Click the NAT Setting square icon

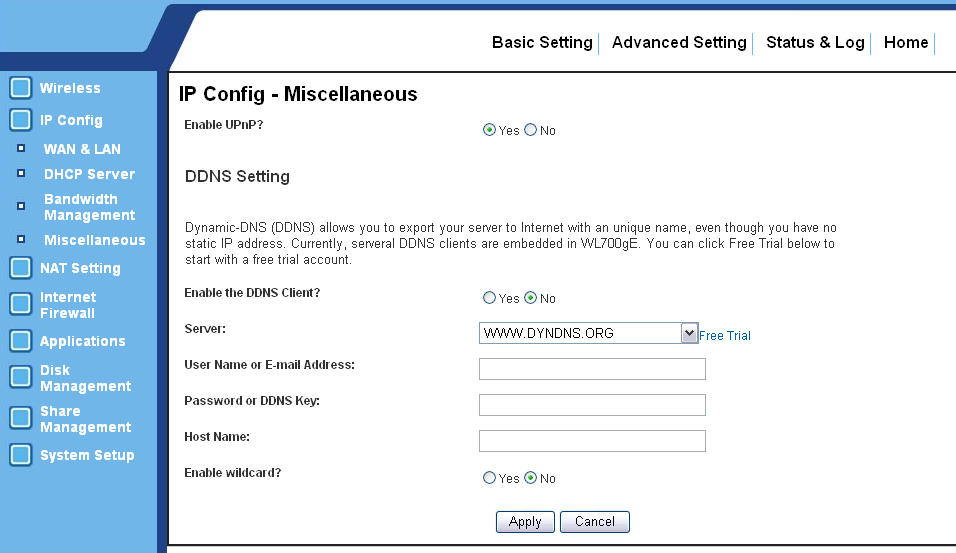21,268
